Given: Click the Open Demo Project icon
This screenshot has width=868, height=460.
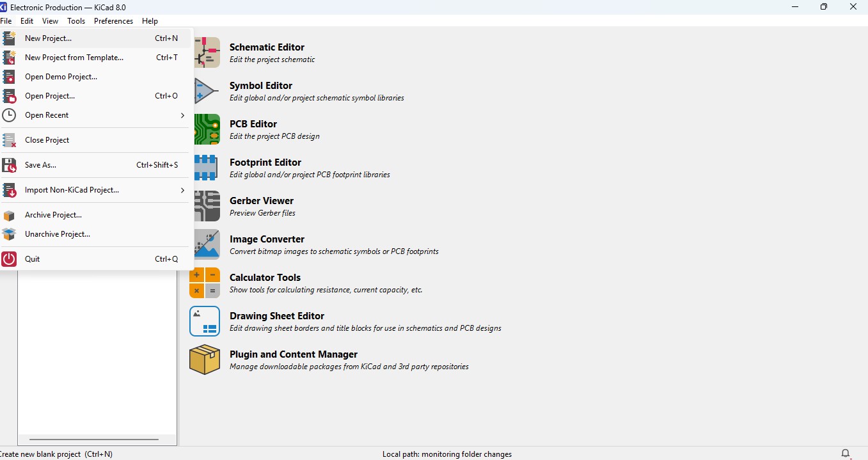Looking at the screenshot, I should pyautogui.click(x=9, y=77).
